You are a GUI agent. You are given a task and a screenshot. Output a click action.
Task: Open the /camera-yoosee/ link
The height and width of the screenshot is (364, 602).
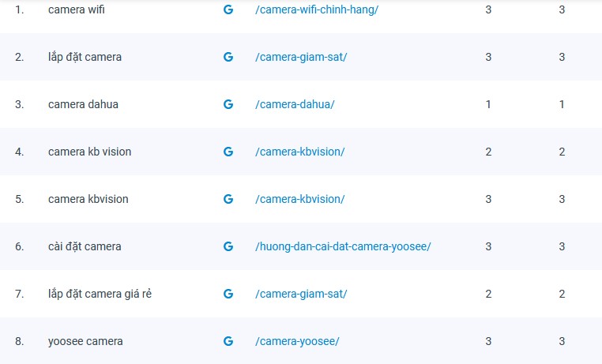pos(297,341)
